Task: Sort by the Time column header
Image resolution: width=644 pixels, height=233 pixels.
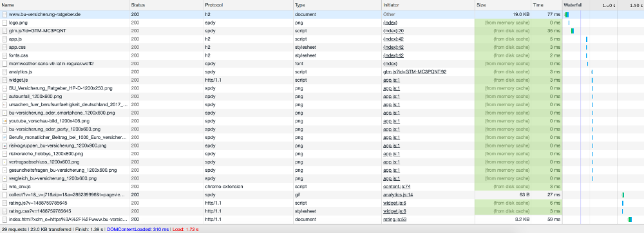Action: click(546, 5)
